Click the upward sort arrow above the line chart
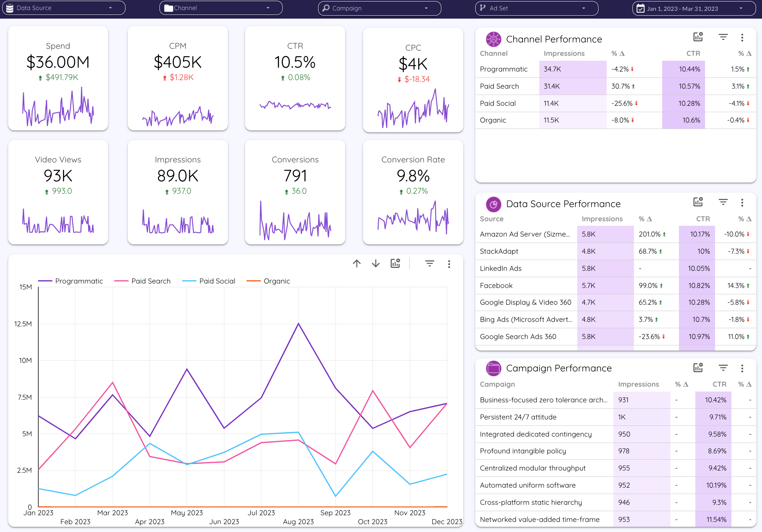Screen dimensions: 762x532 [x=357, y=263]
